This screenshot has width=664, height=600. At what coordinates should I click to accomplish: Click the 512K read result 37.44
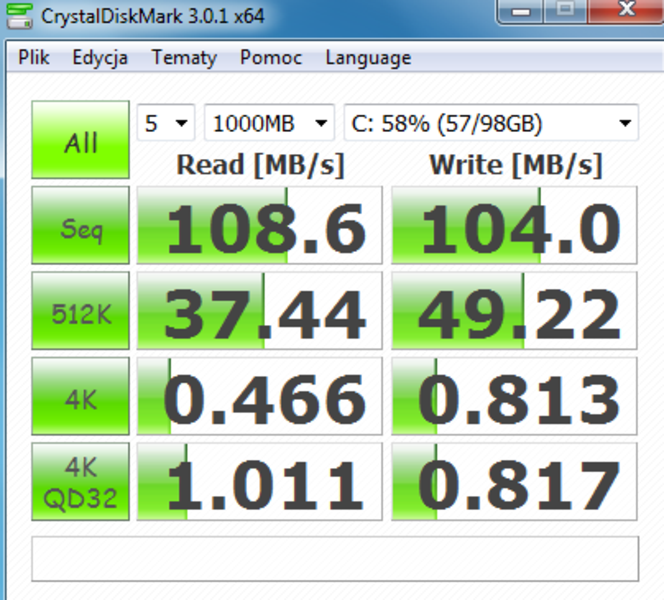click(x=259, y=311)
